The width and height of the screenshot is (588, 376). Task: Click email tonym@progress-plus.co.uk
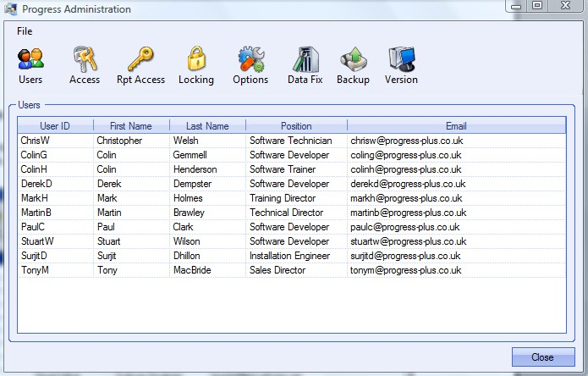tap(406, 270)
